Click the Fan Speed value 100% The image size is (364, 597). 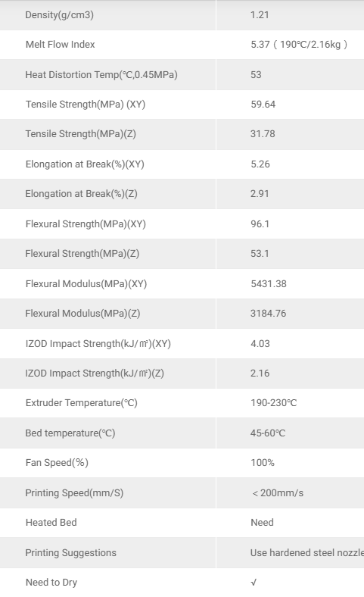coord(263,463)
